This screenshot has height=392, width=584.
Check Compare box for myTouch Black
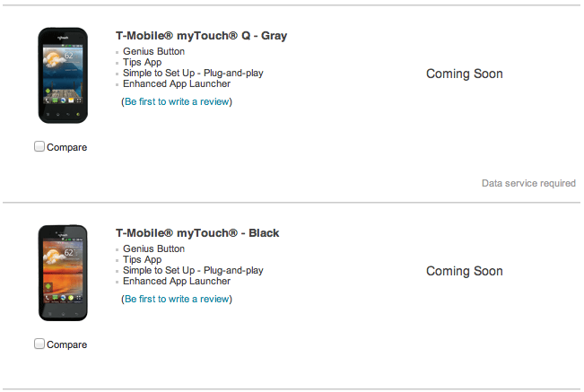click(x=39, y=344)
